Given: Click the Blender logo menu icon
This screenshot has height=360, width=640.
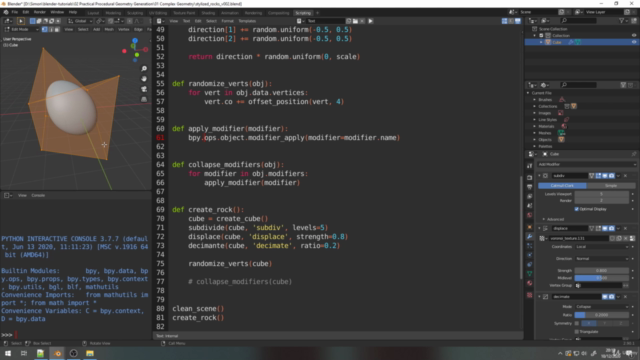Looking at the screenshot, I should pos(6,12).
